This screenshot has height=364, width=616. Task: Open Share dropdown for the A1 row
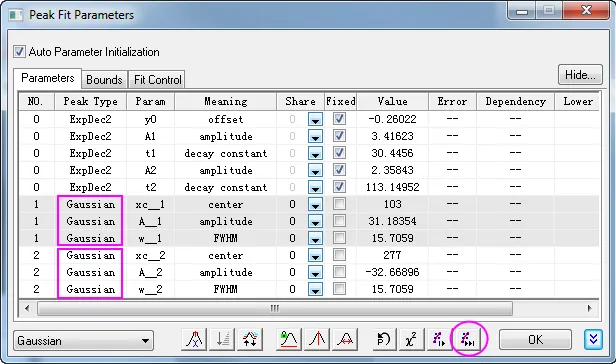tap(315, 136)
